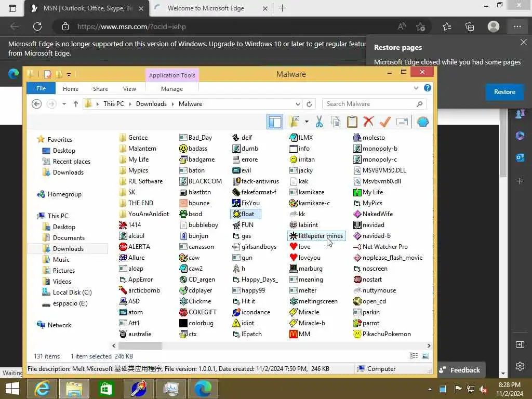Click the Rename toolbar icon
532x399 pixels.
pyautogui.click(x=402, y=122)
